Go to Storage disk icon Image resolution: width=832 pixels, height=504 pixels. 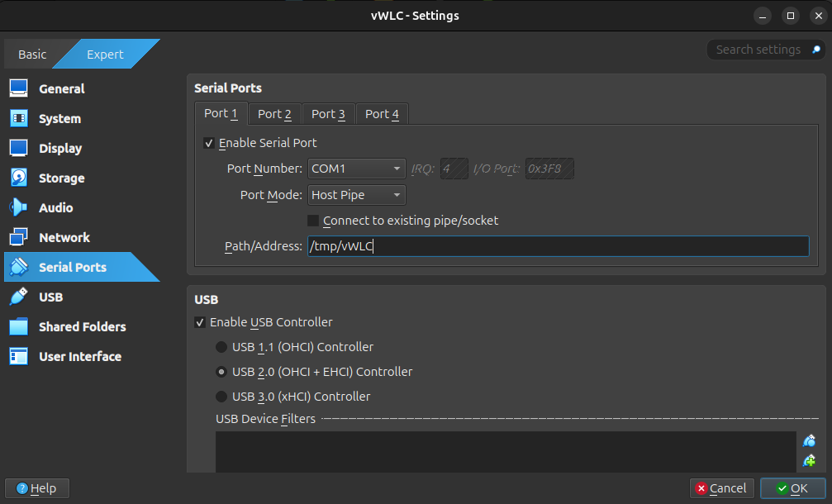19,178
